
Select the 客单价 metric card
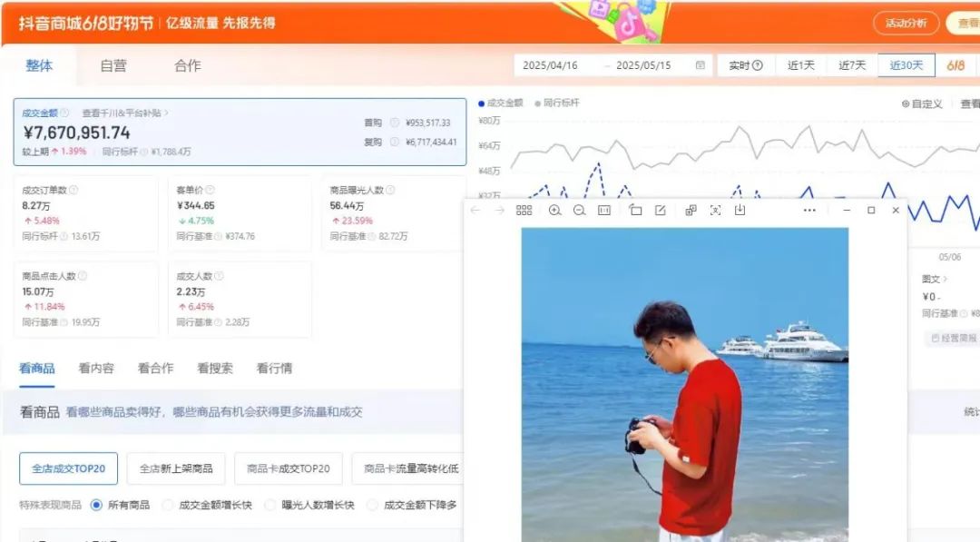[x=240, y=213]
